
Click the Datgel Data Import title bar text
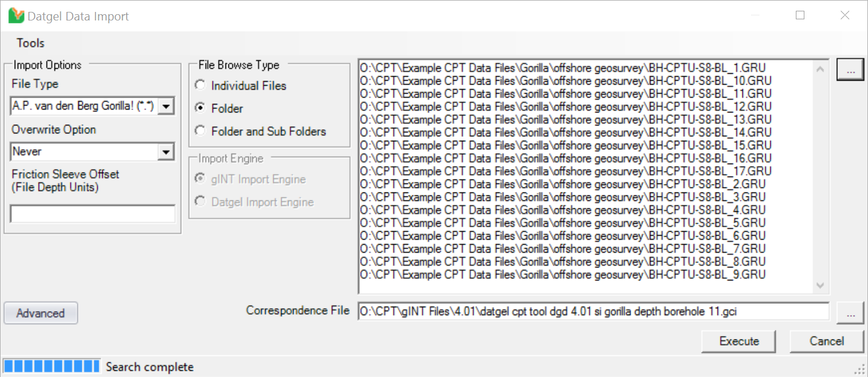tap(77, 15)
